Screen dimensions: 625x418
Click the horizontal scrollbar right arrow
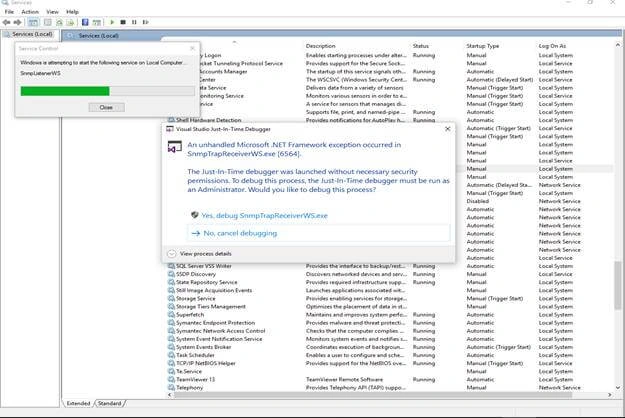[x=609, y=395]
